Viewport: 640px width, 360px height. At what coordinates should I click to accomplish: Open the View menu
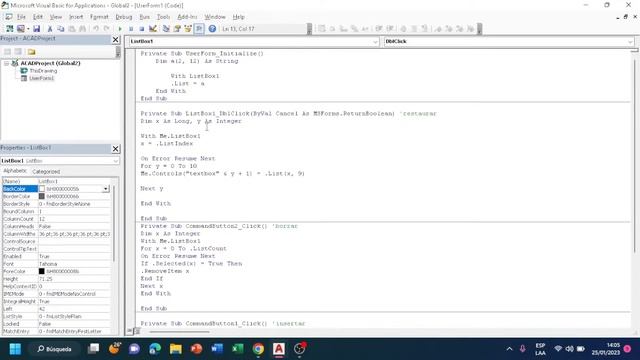[x=56, y=17]
